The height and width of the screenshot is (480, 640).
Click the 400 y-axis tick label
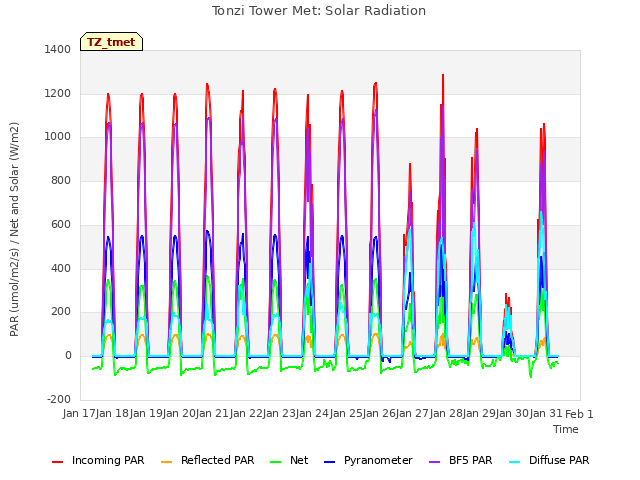click(61, 269)
